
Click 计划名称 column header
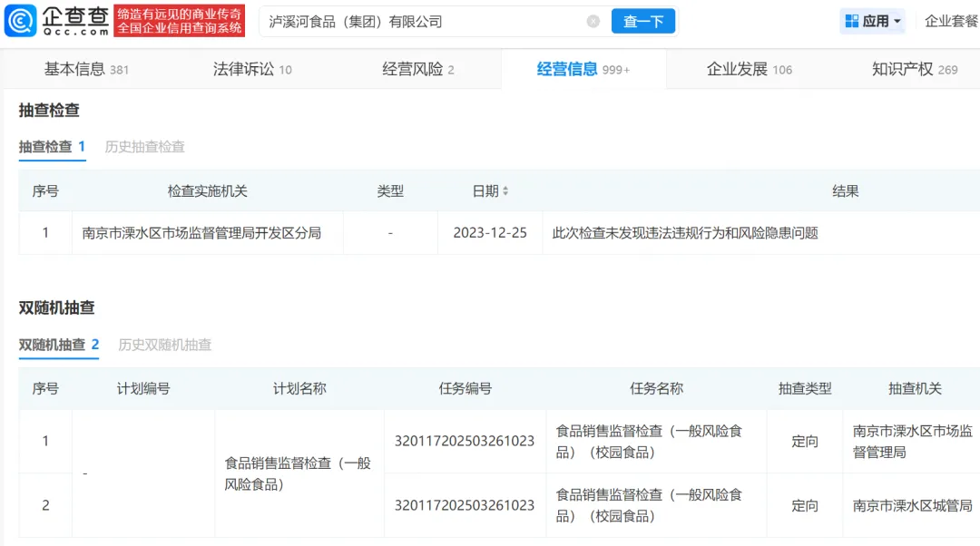click(x=299, y=388)
